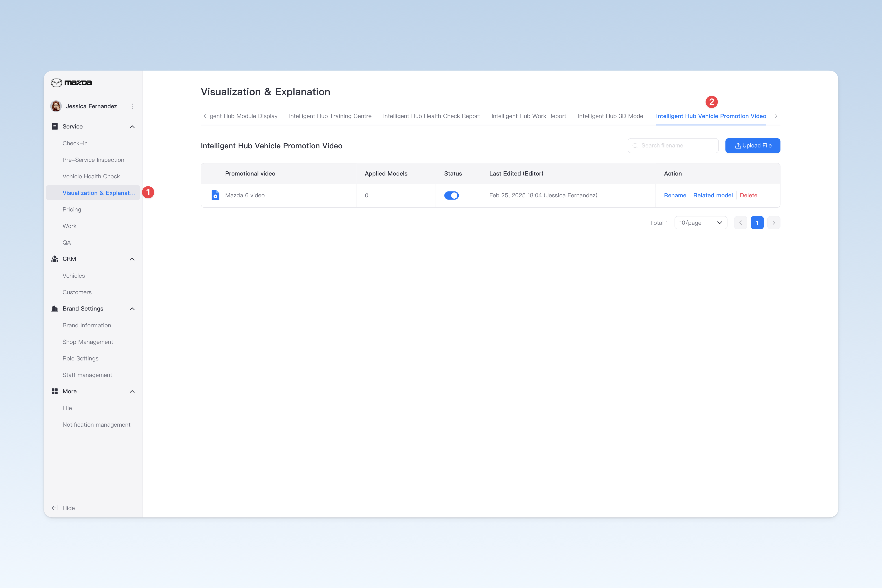This screenshot has width=882, height=588.
Task: Toggle the Mazda 6 video status switch
Action: pos(451,195)
